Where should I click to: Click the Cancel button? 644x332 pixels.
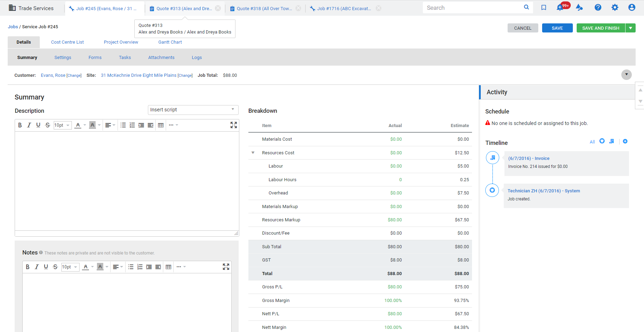click(x=523, y=28)
